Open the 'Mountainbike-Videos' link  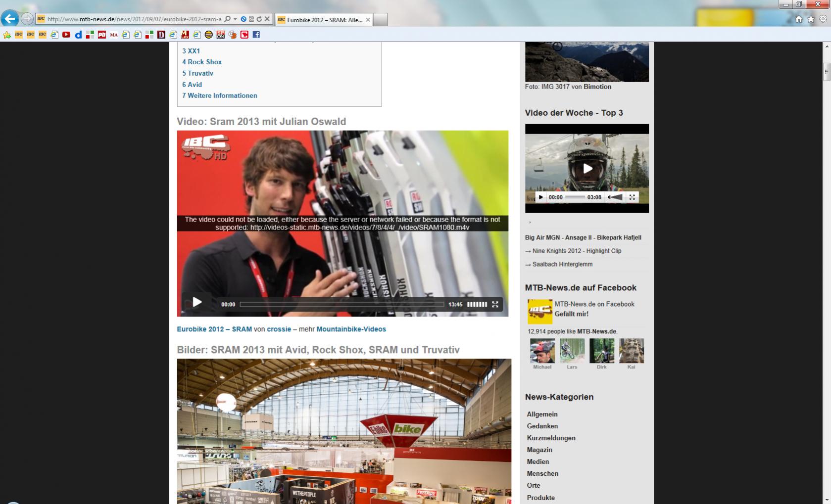coord(351,329)
